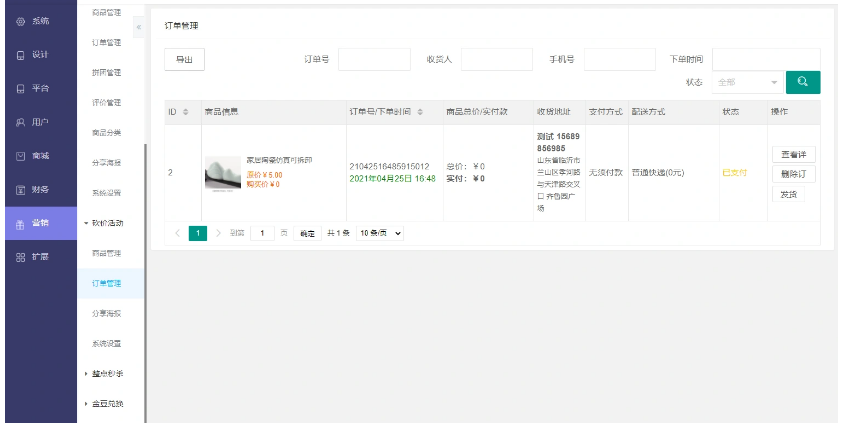Open 商品管理 under 砍价活动

click(x=106, y=254)
